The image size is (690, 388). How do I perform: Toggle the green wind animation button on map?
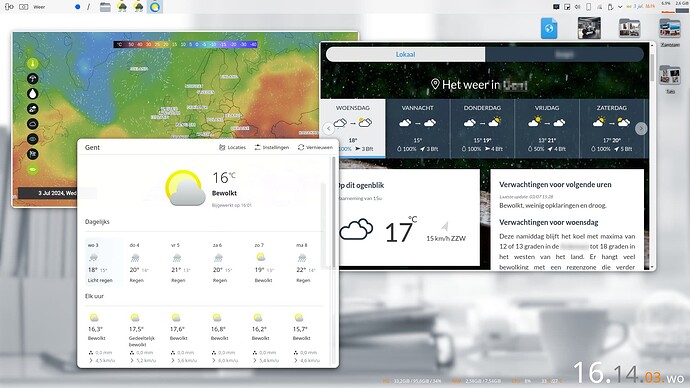click(33, 169)
